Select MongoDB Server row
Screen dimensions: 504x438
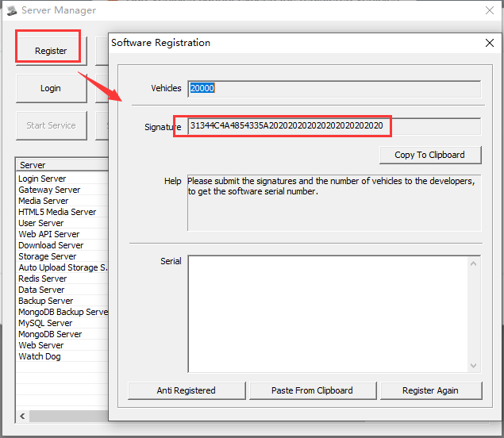[x=63, y=334]
